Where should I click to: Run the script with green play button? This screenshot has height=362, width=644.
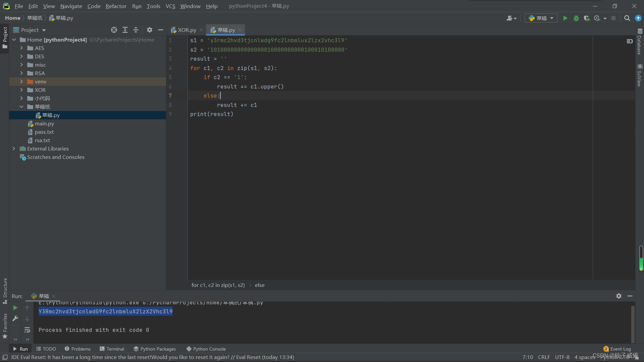(565, 18)
